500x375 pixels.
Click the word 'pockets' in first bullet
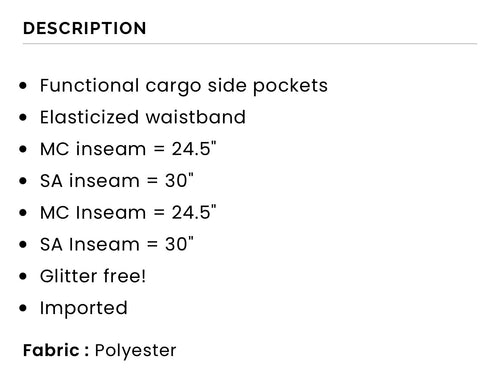pyautogui.click(x=290, y=86)
